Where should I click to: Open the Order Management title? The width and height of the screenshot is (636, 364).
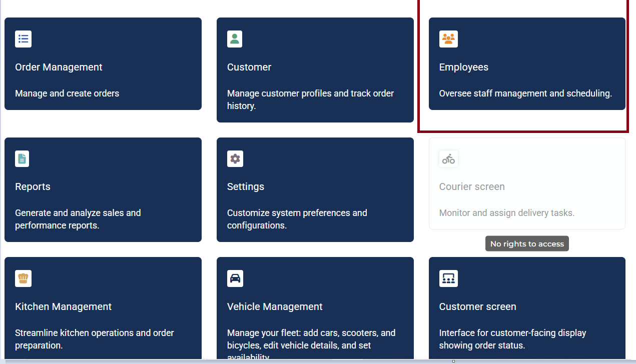(59, 67)
